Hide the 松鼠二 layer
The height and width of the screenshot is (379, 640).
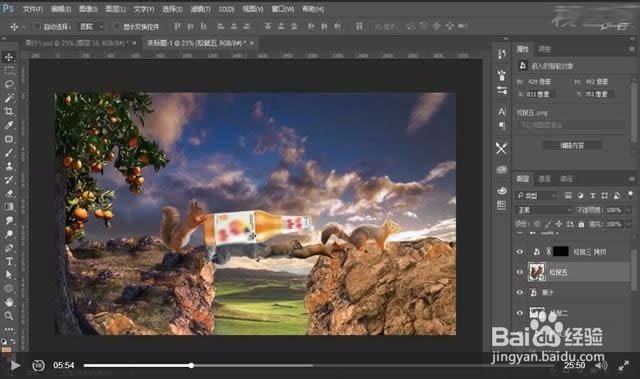tap(520, 313)
